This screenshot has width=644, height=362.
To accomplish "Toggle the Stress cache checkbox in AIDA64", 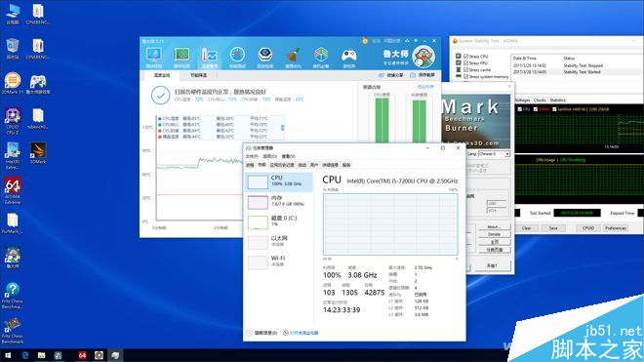I will [465, 70].
